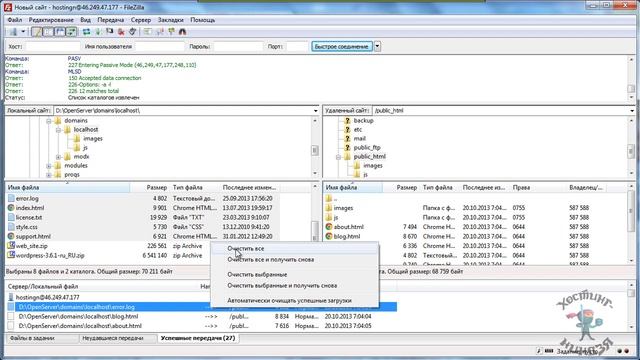Click the error.log file icon in local list

(x=11, y=198)
